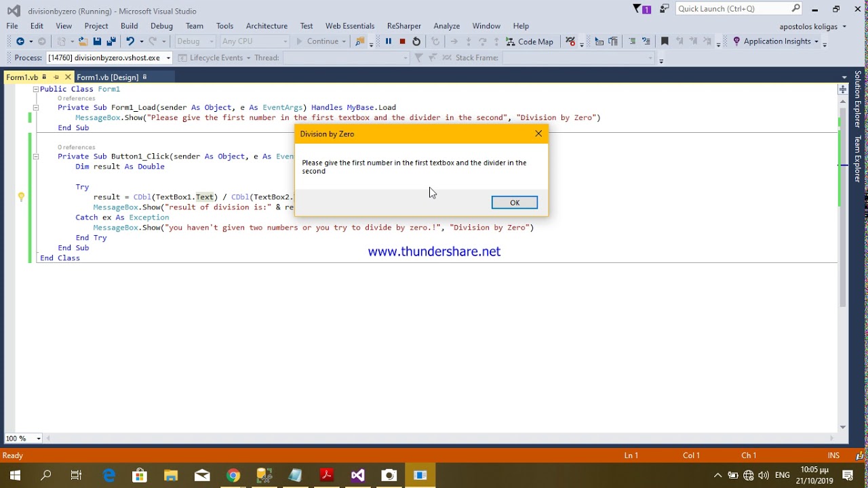Click the taskbar search magnifier
Viewport: 868px width, 488px height.
tap(46, 475)
